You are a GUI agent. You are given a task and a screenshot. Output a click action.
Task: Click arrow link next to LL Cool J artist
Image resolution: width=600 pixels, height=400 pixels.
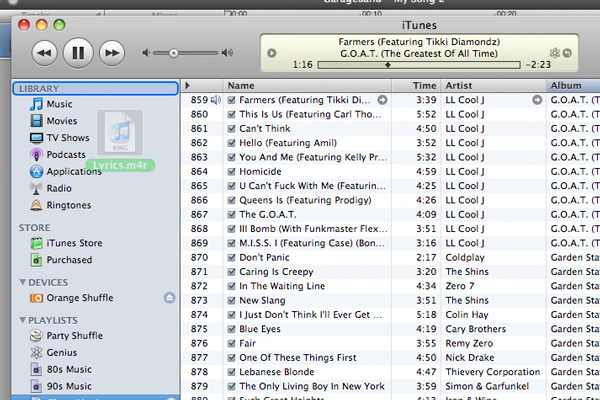(x=537, y=100)
